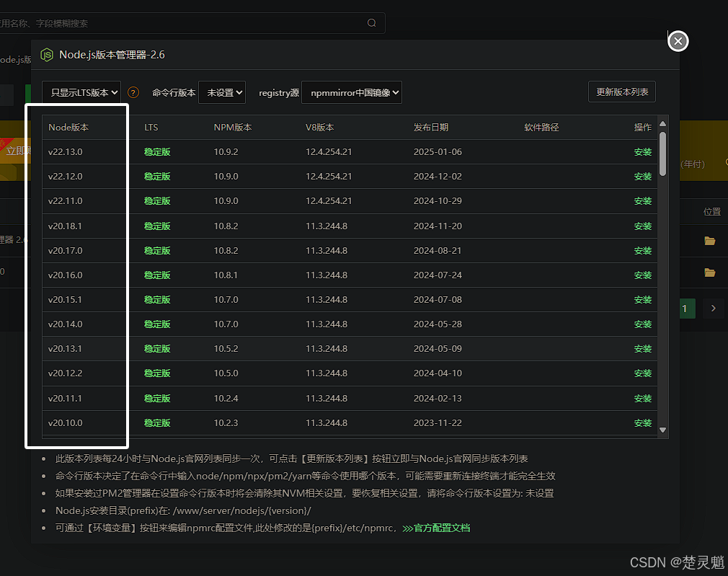Install Node v20.16.0
The height and width of the screenshot is (576, 728).
642,275
